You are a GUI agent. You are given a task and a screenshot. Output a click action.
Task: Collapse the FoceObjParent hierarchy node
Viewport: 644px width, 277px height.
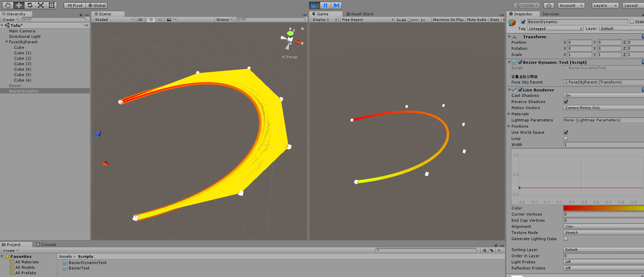coord(6,42)
